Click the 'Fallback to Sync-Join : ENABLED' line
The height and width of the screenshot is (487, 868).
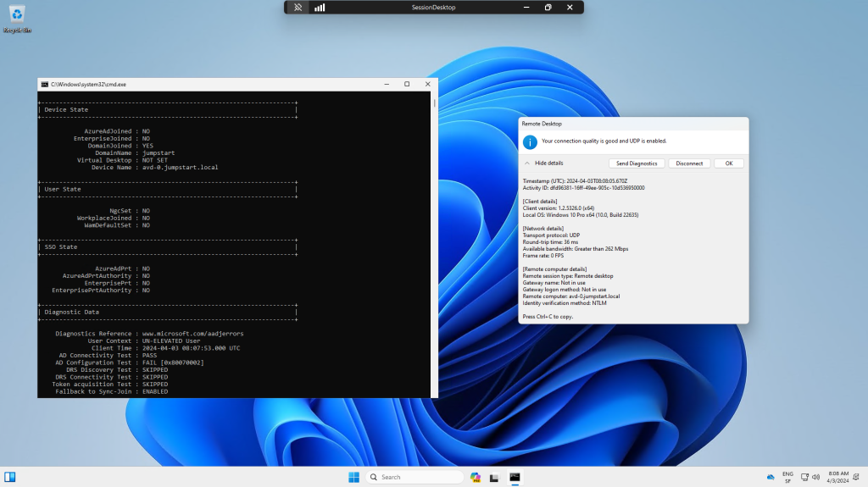point(111,391)
